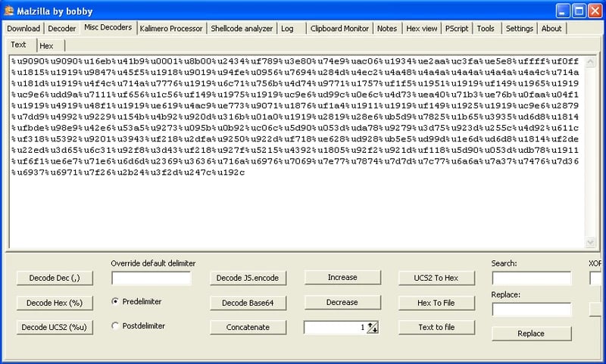The image size is (606, 364).
Task: Select the Postdelimiter radio button
Action: (x=115, y=326)
